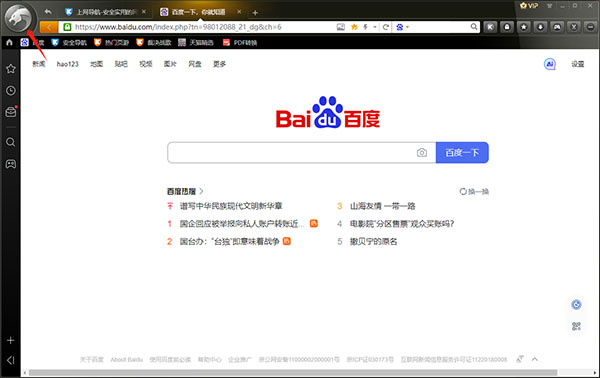Image resolution: width=600 pixels, height=378 pixels.
Task: Open history clock in left sidebar
Action: click(11, 91)
